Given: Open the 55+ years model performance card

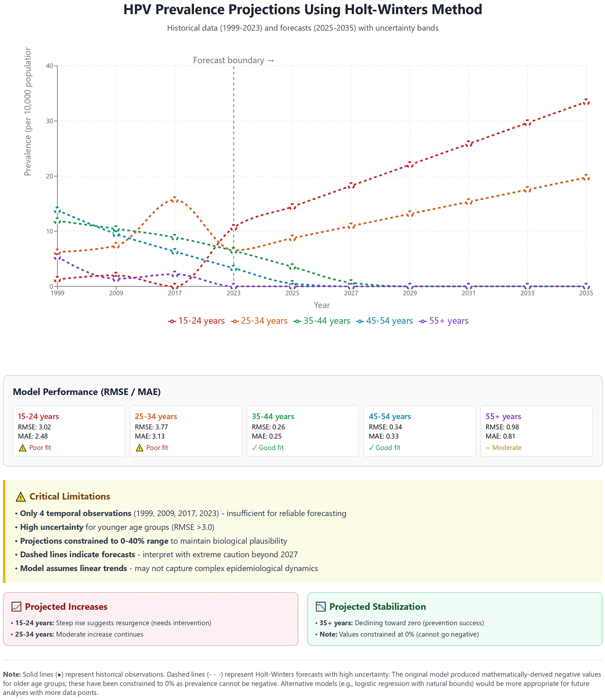Looking at the screenshot, I should coord(536,431).
